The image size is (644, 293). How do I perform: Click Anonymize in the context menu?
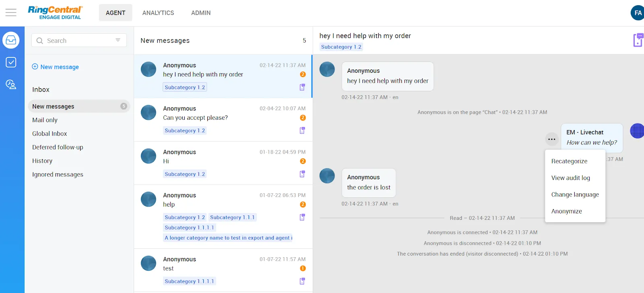click(x=566, y=211)
